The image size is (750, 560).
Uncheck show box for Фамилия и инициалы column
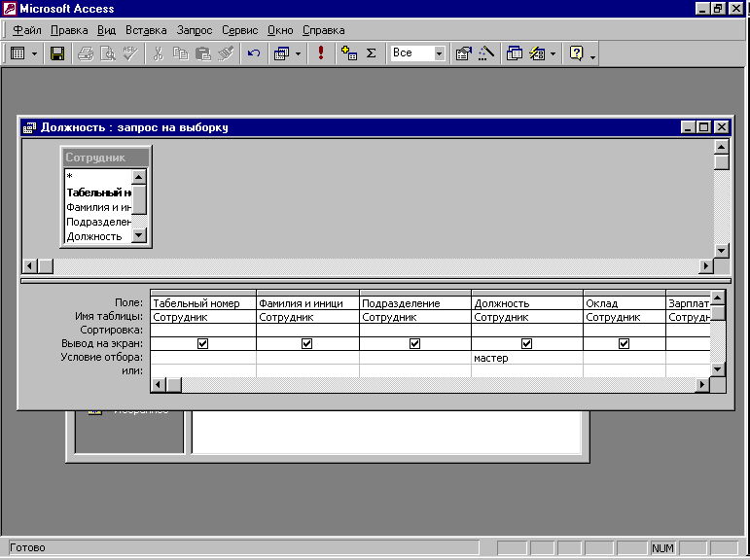(x=307, y=343)
